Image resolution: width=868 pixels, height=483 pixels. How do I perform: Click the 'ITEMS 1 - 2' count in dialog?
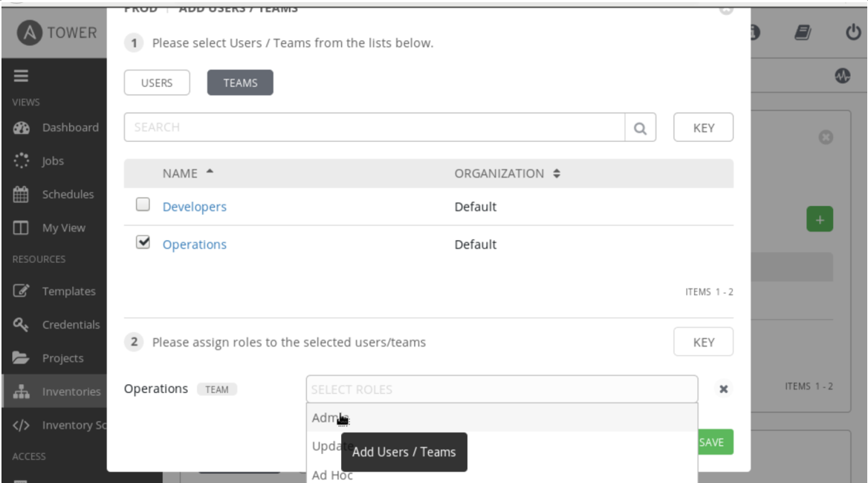709,291
